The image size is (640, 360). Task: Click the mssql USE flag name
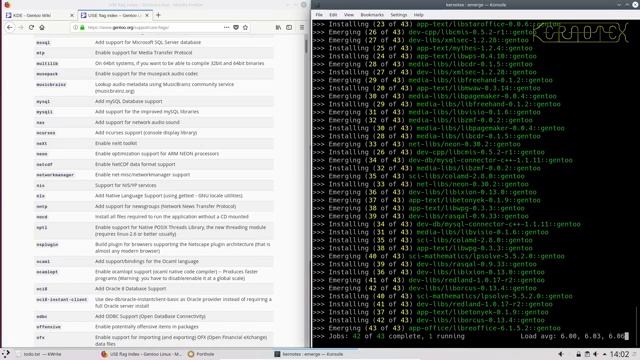[x=43, y=42]
